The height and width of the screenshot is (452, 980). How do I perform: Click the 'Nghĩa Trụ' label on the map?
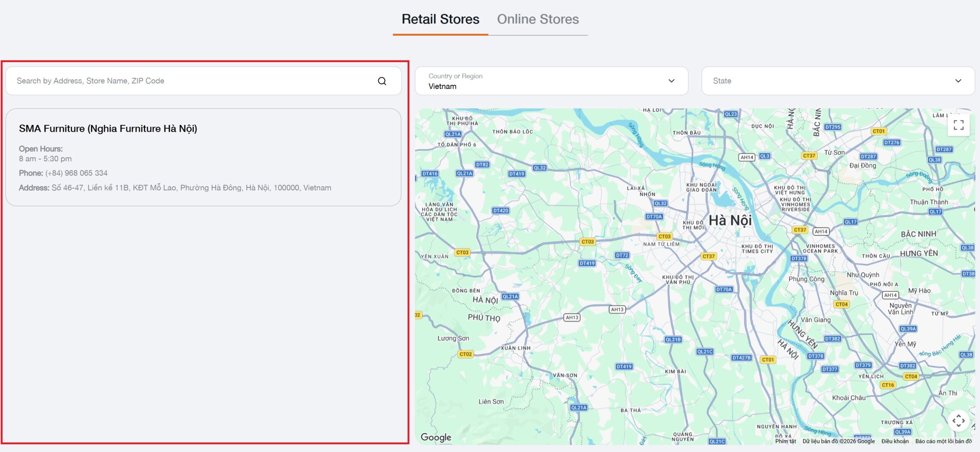[x=844, y=293]
